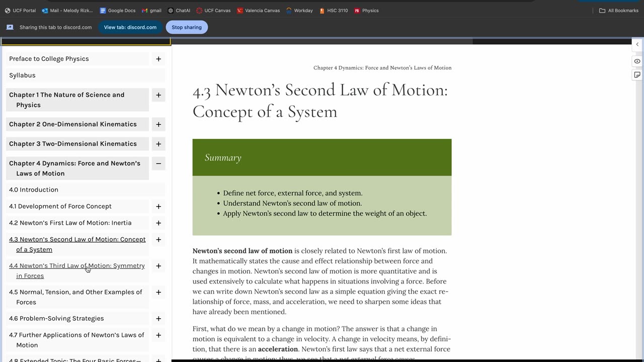Open the Workday bookmark

(x=299, y=11)
